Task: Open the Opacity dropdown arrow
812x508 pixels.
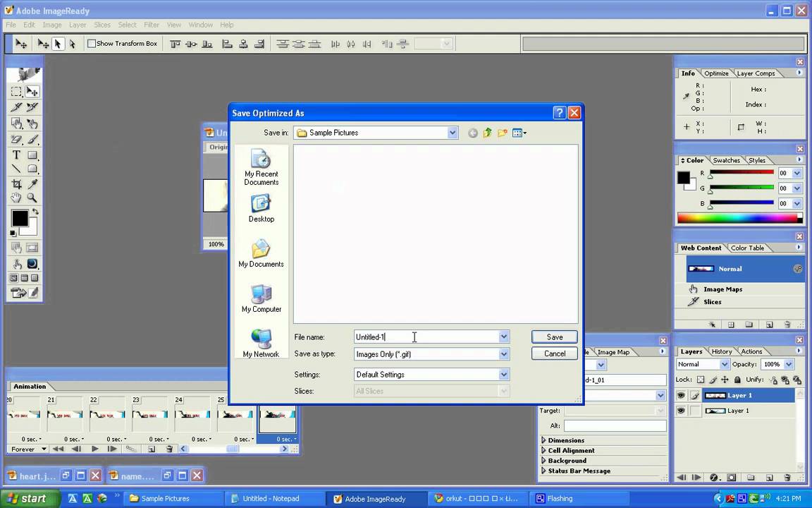Action: coord(789,364)
